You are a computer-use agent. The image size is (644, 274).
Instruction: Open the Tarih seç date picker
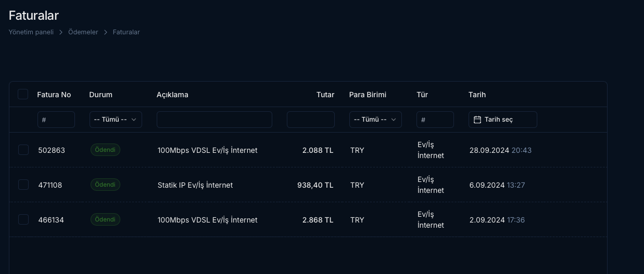coord(503,120)
